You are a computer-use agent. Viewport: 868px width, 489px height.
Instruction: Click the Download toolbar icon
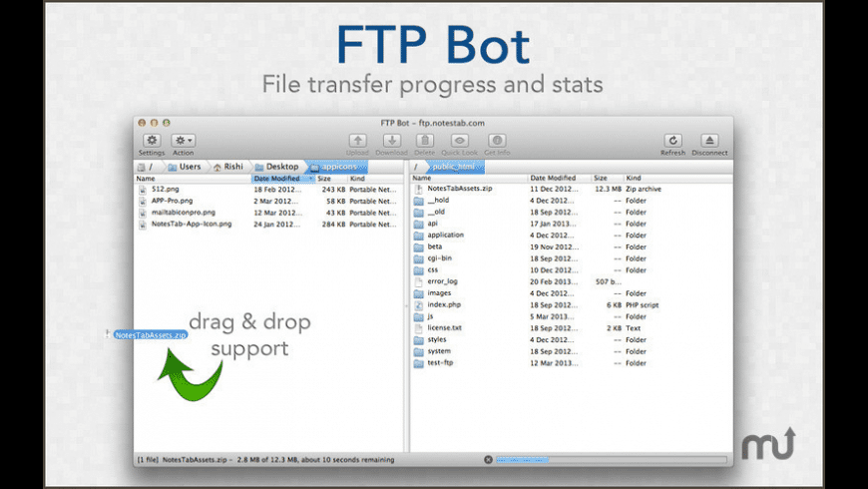[x=392, y=141]
